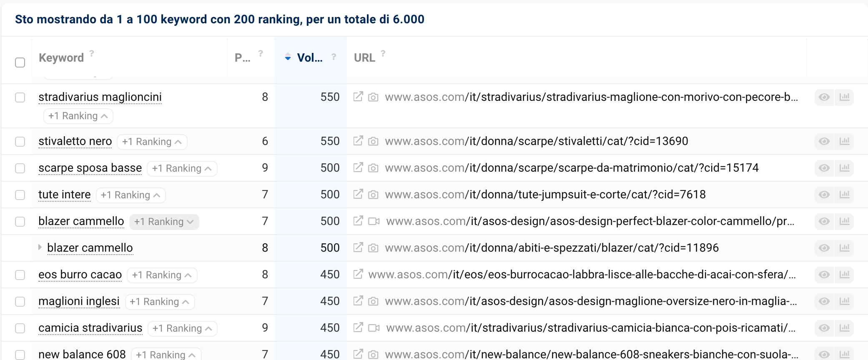Show chart history for stradivarius maglioncini
868x360 pixels.
point(844,97)
